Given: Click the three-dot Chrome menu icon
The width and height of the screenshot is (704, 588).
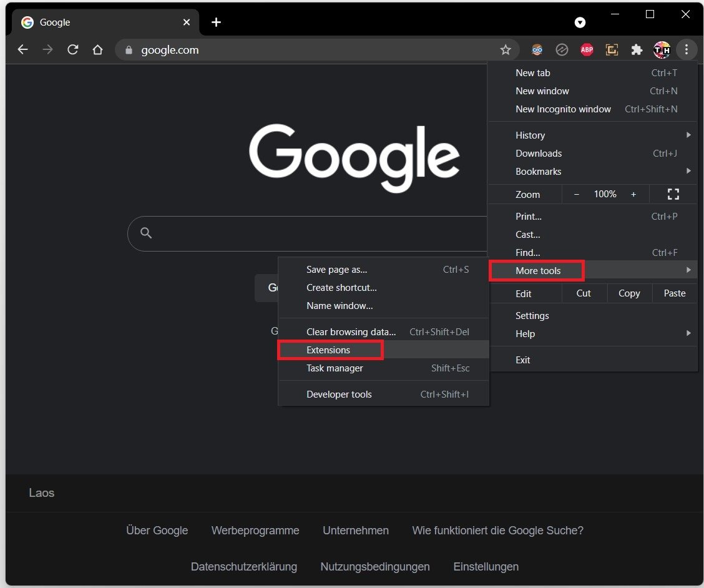Looking at the screenshot, I should click(686, 50).
